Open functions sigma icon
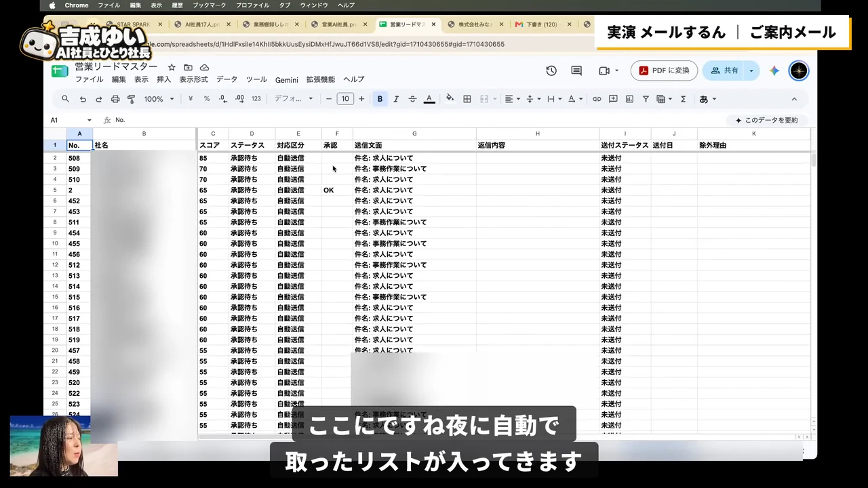This screenshot has width=868, height=488. pos(683,99)
